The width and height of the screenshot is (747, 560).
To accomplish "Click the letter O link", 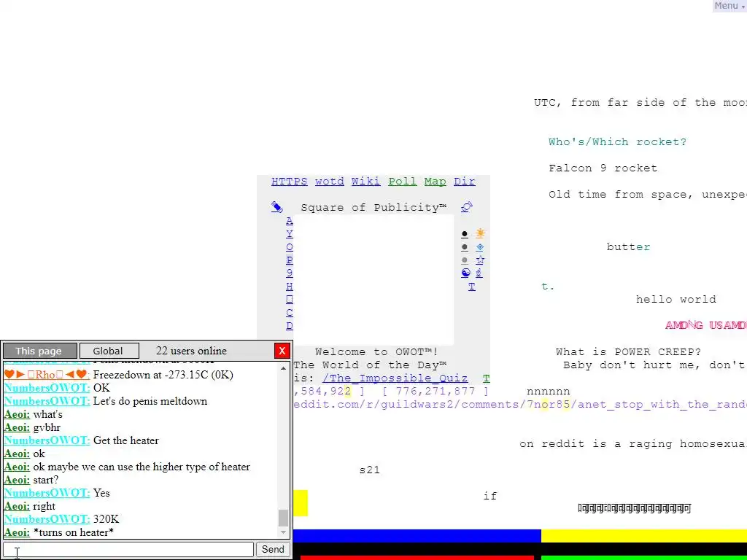I will (x=289, y=247).
